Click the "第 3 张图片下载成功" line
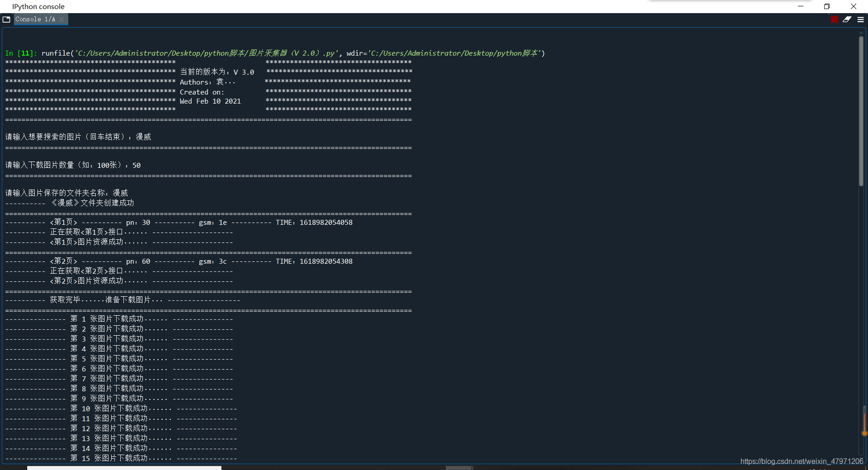The image size is (868, 470). [119, 339]
